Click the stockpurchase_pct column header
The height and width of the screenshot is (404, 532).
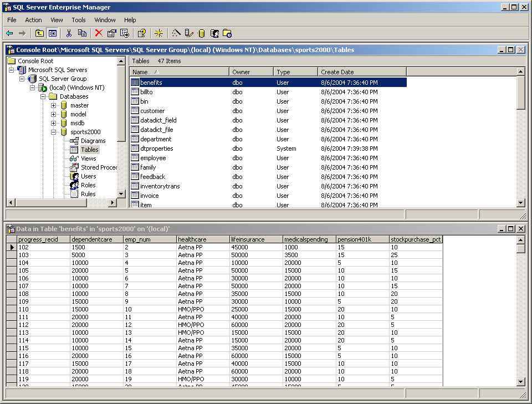click(x=416, y=239)
